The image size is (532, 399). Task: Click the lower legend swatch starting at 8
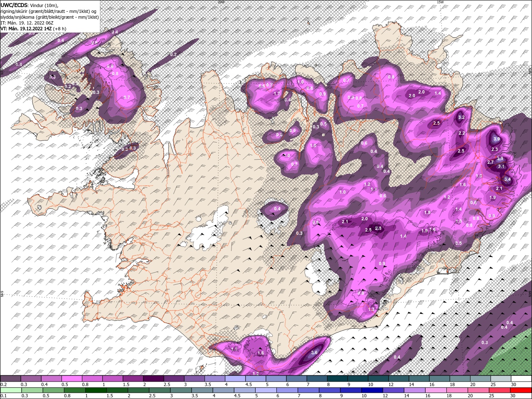330,390
